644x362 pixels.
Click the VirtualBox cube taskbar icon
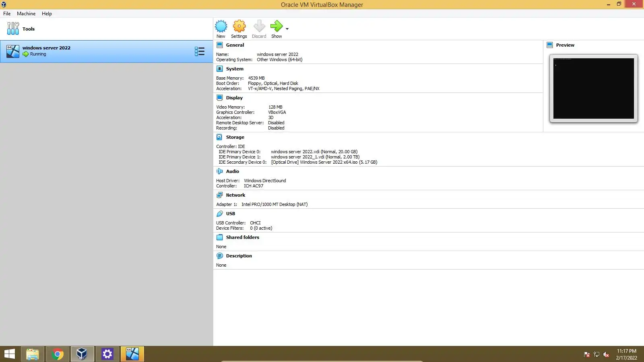tap(82, 354)
